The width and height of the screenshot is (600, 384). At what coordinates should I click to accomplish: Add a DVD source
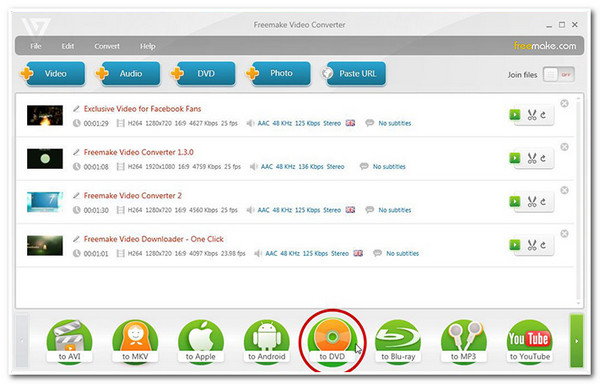(203, 73)
